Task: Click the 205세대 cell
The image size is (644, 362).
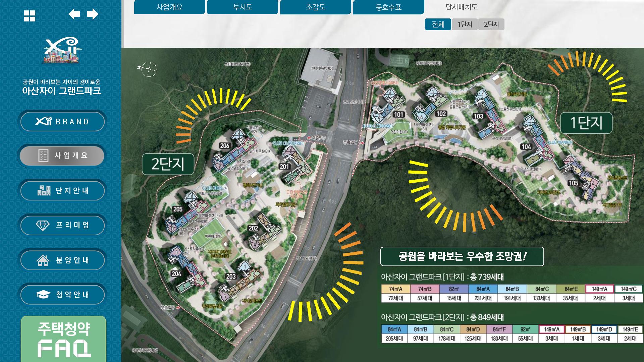Action: tap(394, 339)
